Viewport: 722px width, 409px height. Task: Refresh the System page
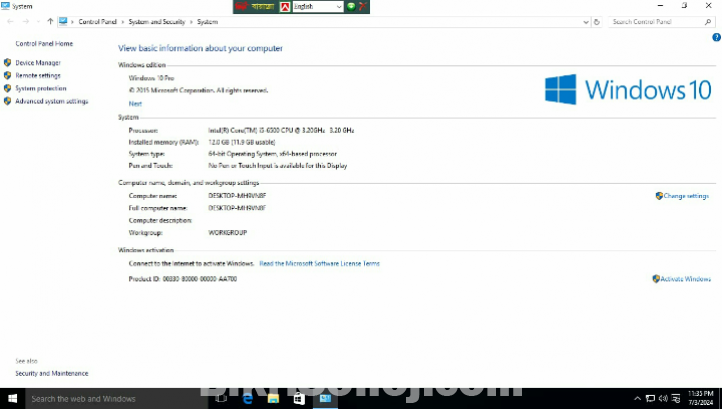pyautogui.click(x=597, y=22)
